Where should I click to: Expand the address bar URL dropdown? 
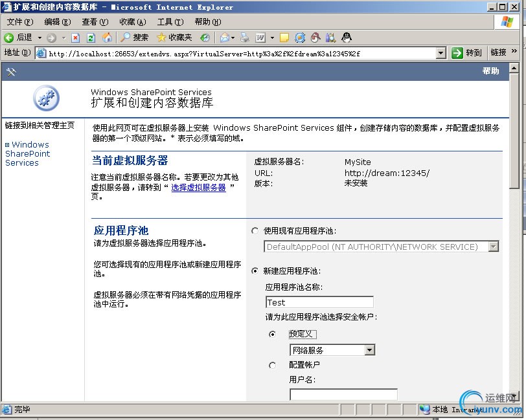point(440,53)
